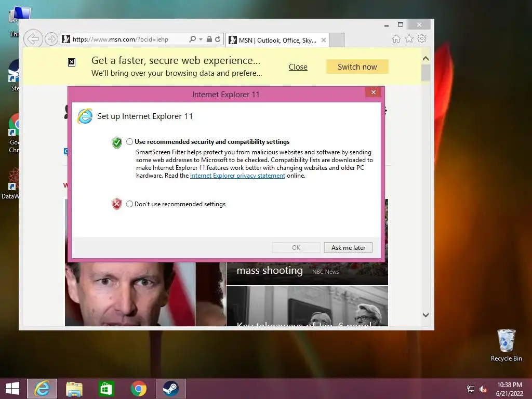Click the page scrollbar up arrow
Image resolution: width=532 pixels, height=399 pixels.
tap(426, 58)
